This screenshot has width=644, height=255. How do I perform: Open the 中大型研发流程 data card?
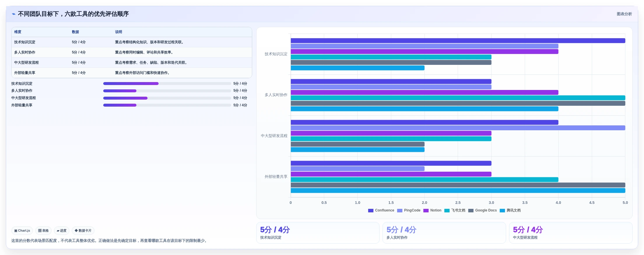pos(571,233)
